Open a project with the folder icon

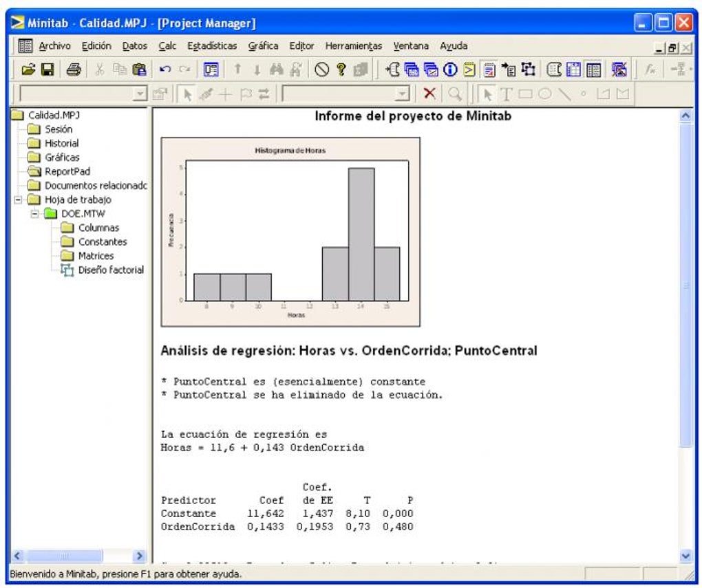[28, 69]
